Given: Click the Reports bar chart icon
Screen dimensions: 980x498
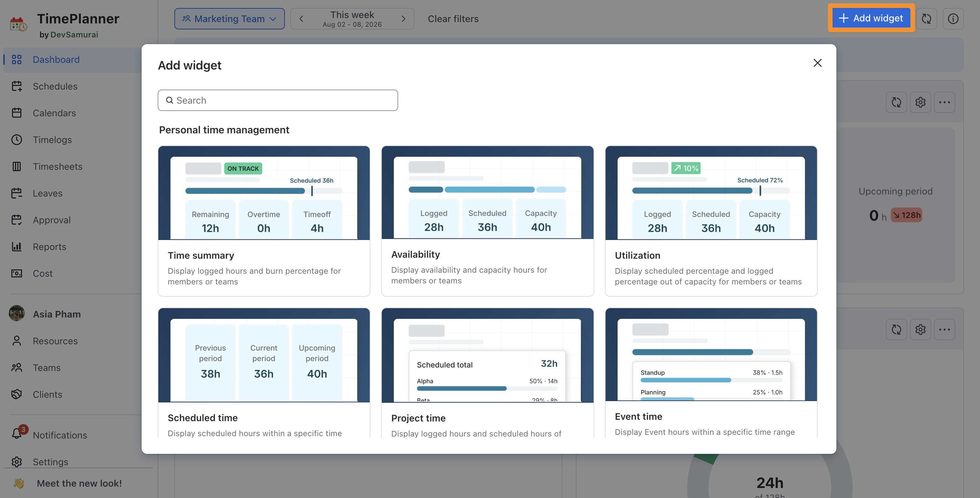Looking at the screenshot, I should (x=16, y=247).
